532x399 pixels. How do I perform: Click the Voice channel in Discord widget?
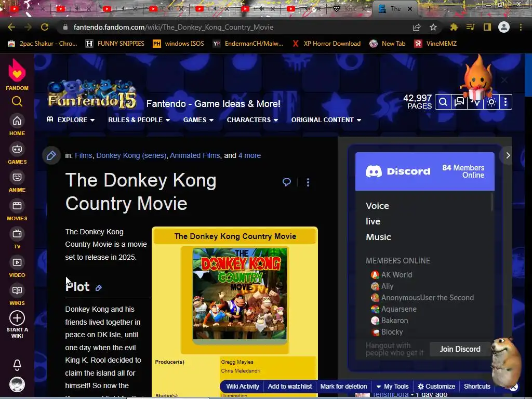377,206
